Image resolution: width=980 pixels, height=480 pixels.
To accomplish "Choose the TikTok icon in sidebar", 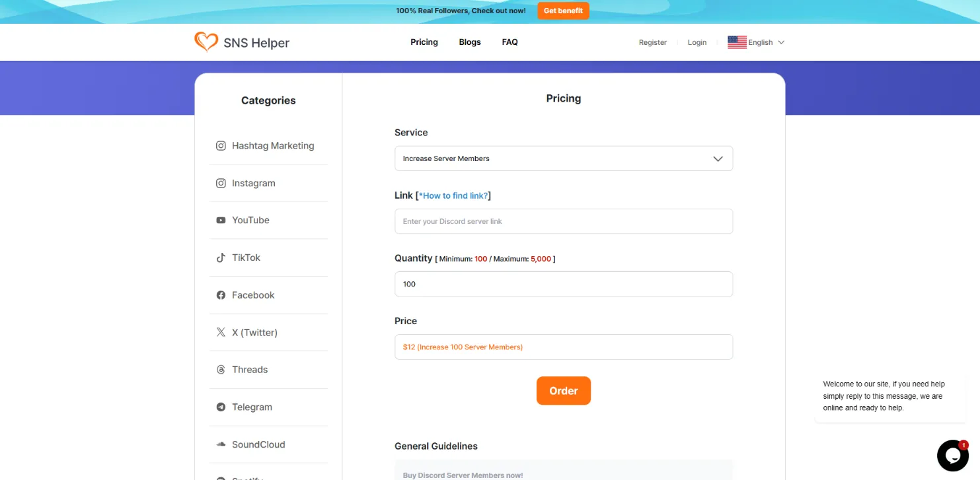I will (x=221, y=257).
